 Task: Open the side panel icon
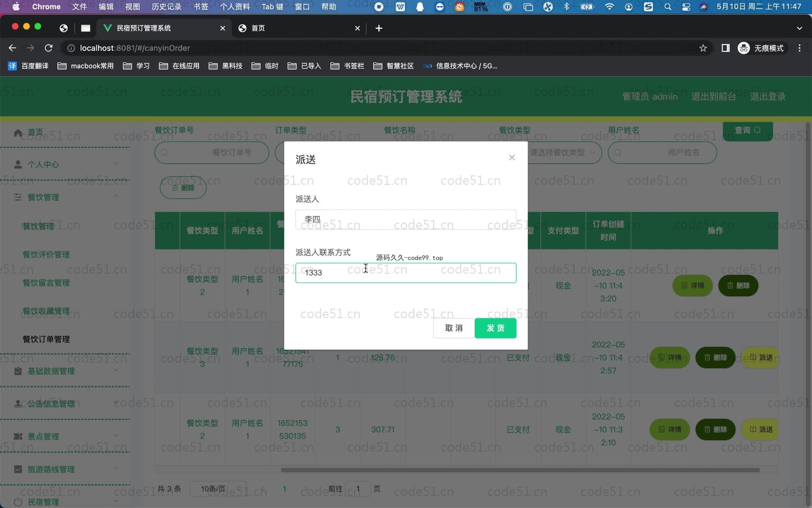pos(725,48)
